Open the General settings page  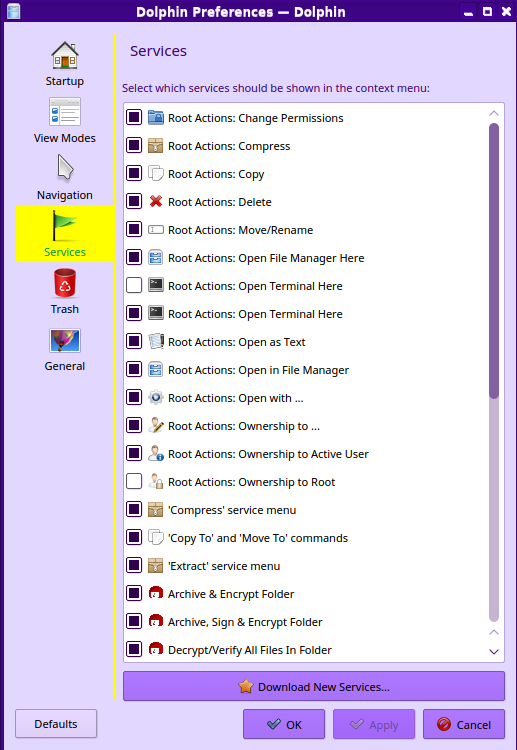pos(65,349)
